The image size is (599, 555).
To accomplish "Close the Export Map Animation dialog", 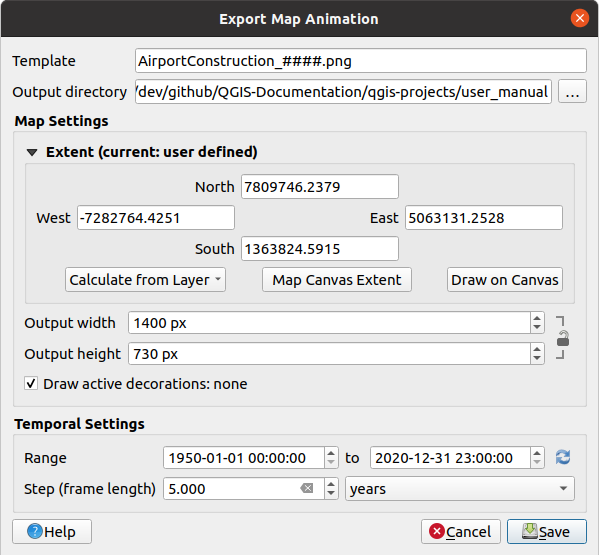I will [580, 18].
